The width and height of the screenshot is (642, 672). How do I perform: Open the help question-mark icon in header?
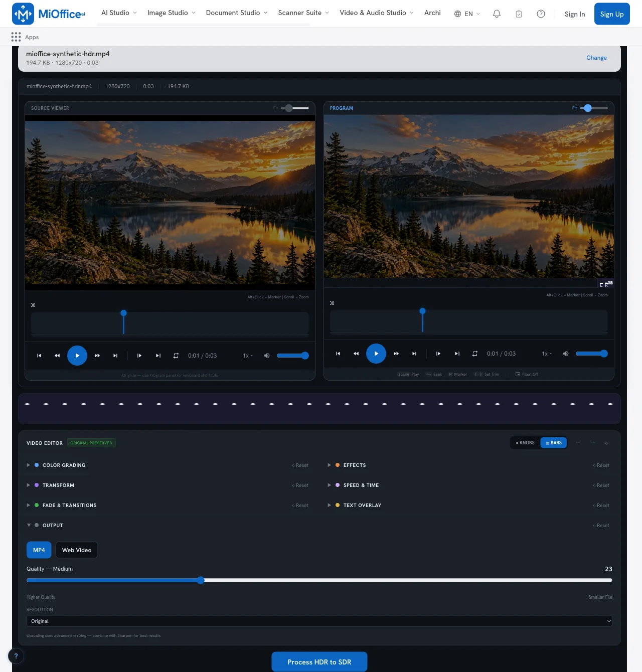click(541, 14)
